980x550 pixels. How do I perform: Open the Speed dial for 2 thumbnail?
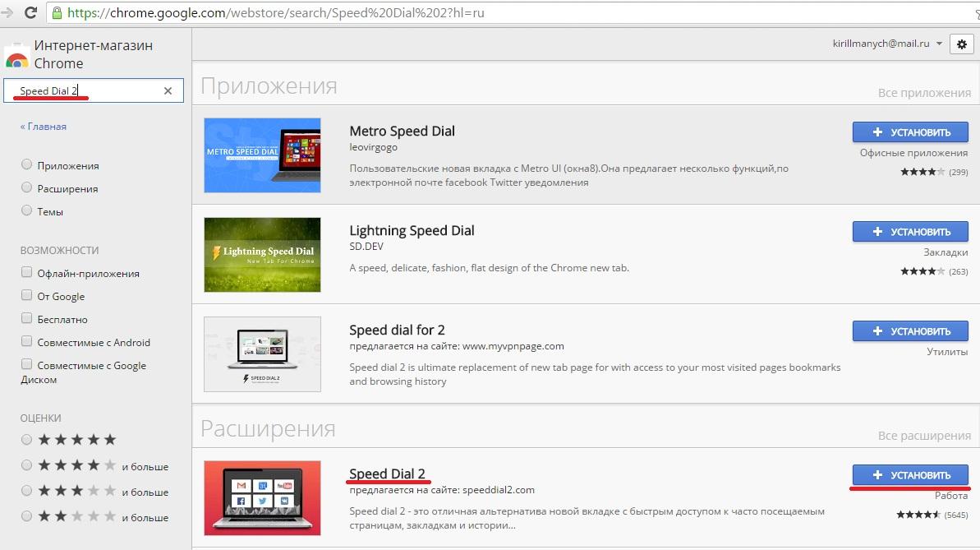(x=263, y=354)
